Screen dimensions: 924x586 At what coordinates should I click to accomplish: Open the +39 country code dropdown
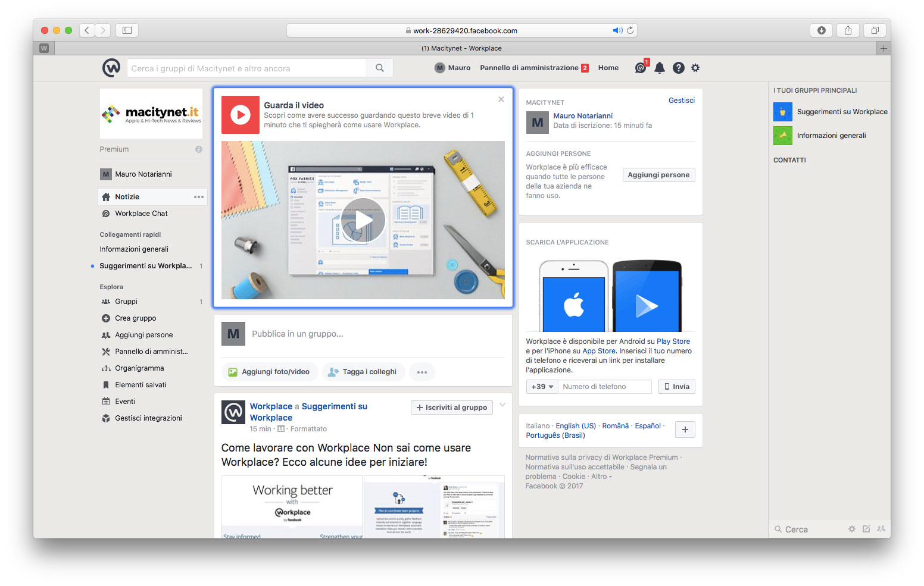pos(542,387)
